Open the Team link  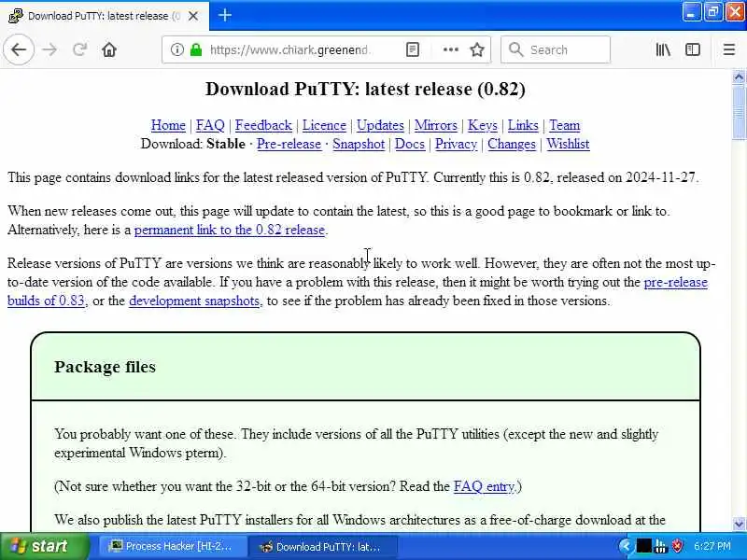(564, 125)
